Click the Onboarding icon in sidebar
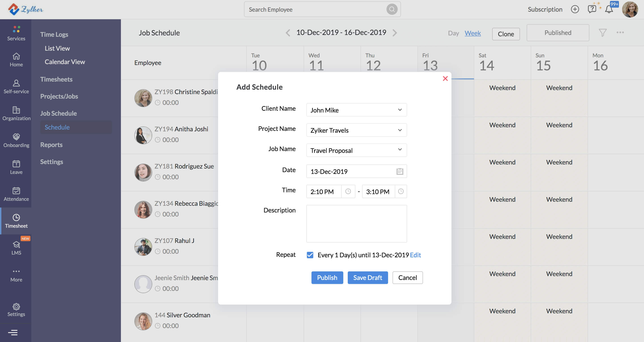 [16, 136]
